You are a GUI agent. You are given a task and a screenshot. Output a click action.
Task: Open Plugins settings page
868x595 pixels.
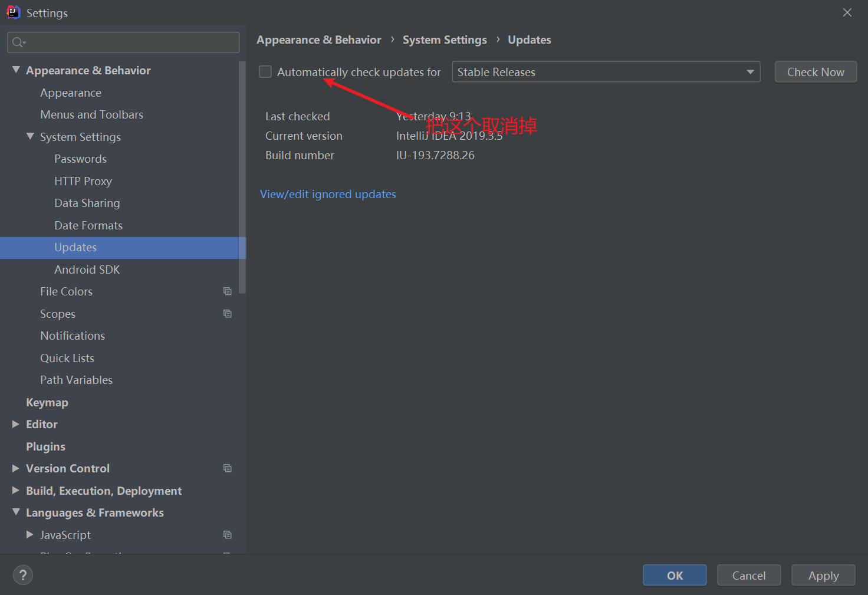click(x=45, y=446)
